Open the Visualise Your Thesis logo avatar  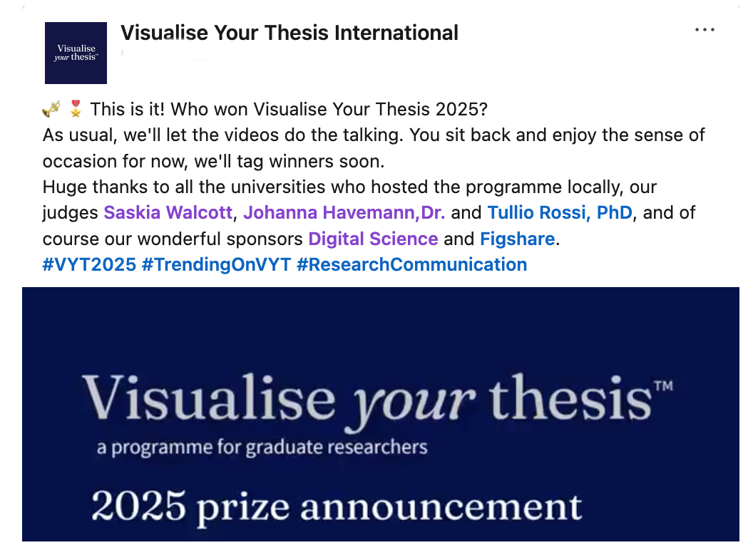(x=76, y=53)
